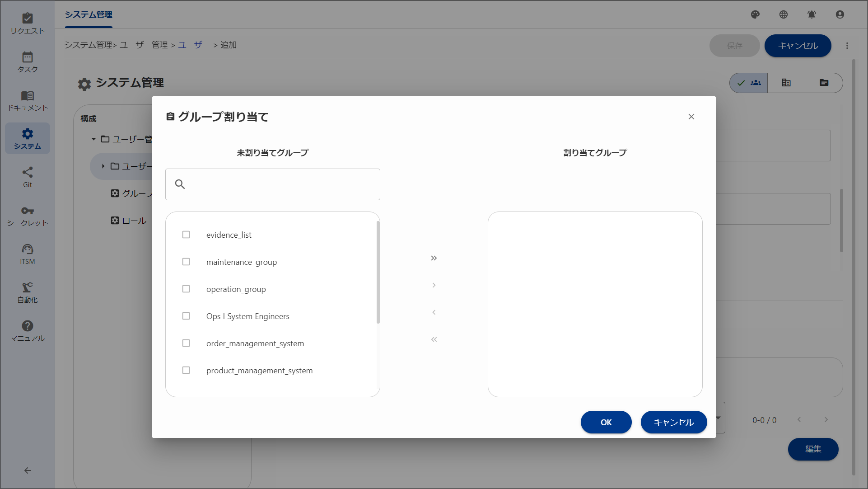Click the search magnifier icon in dialog
The image size is (868, 489).
(x=180, y=184)
